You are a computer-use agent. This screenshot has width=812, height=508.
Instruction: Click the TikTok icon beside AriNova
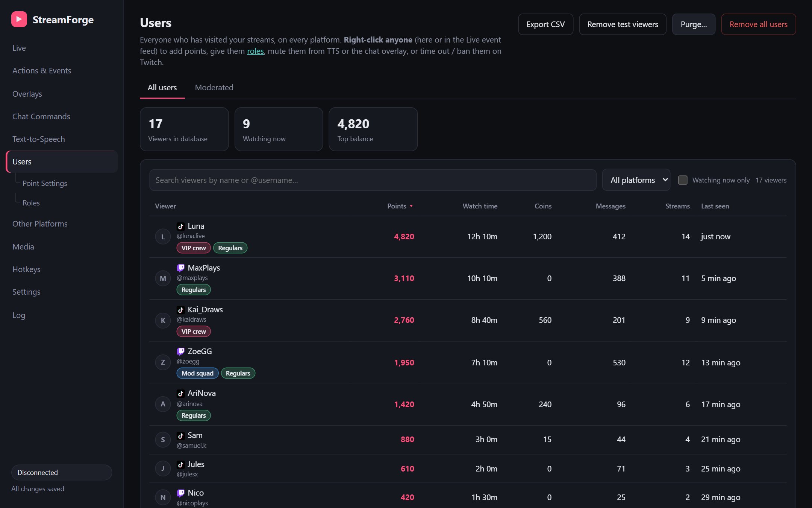point(180,393)
